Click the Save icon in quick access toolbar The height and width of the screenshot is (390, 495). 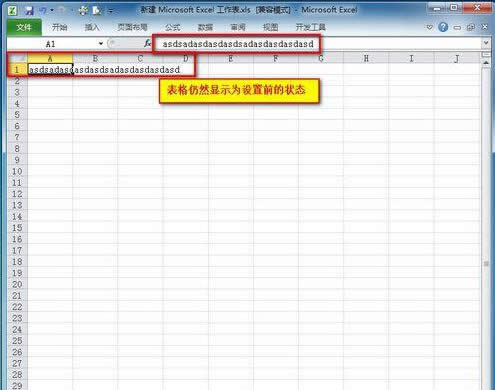(x=29, y=10)
